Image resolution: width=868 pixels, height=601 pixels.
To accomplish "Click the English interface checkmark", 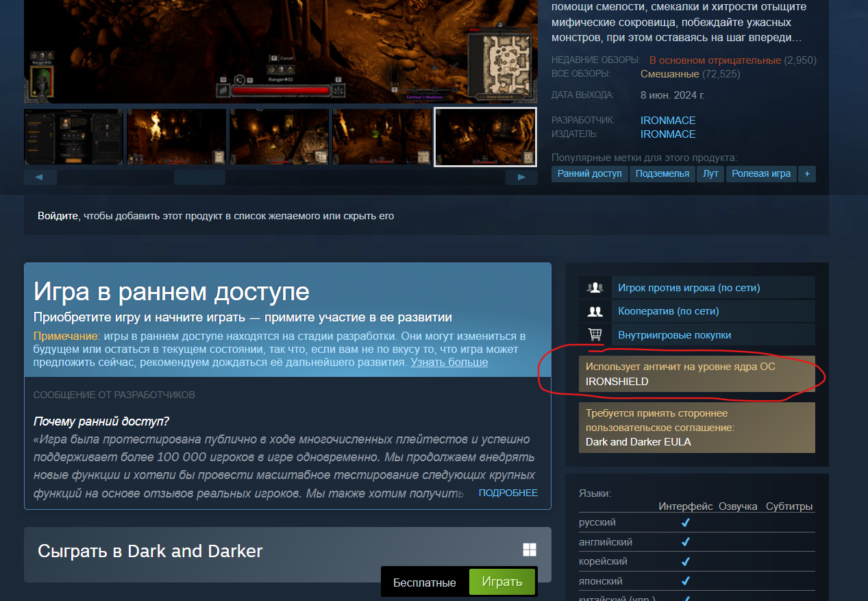I will pos(685,541).
